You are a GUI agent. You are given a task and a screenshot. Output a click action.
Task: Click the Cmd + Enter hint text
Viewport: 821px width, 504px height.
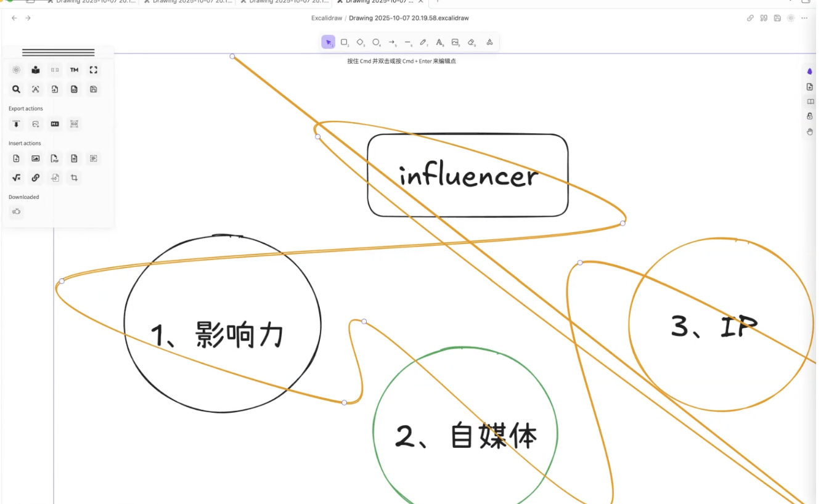(402, 61)
